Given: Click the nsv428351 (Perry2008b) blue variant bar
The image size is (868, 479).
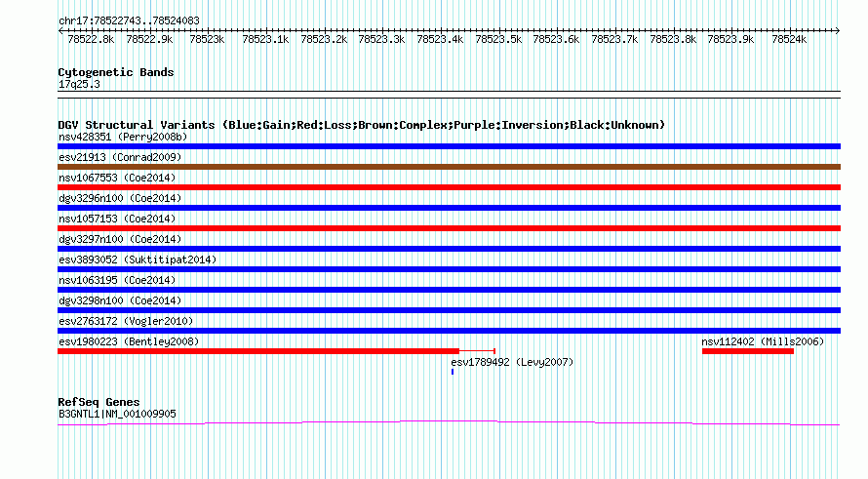Looking at the screenshot, I should [449, 146].
